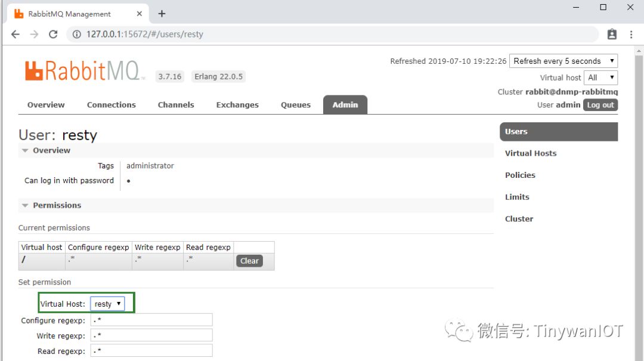
Task: Click the Write regexp column header
Action: click(x=157, y=247)
